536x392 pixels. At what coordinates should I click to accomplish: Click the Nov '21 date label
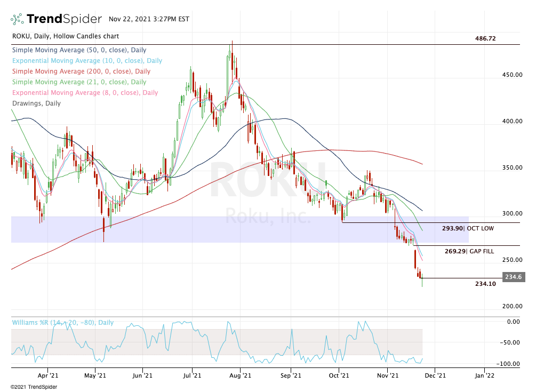[x=388, y=375]
